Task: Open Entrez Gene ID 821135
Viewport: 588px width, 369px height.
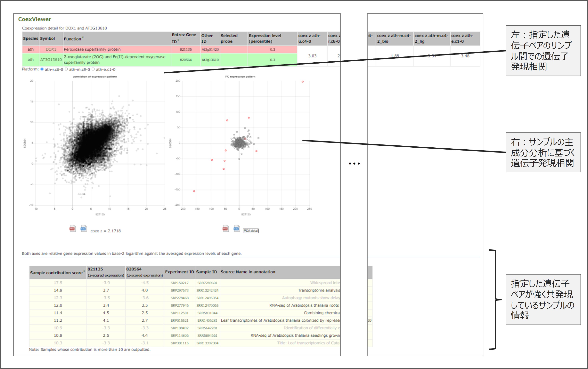Action: (x=185, y=49)
